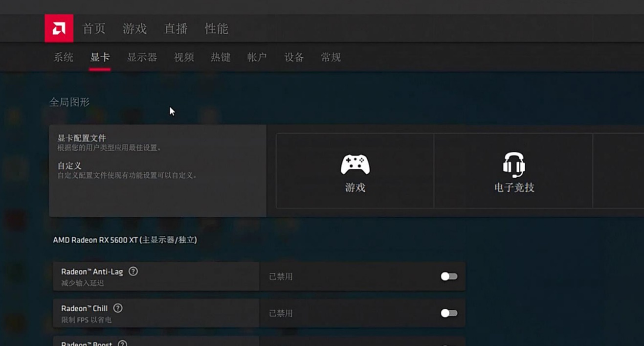This screenshot has height=346, width=644.
Task: Click the 自定义配置文件使现有功能设置可以自定义 description
Action: point(128,175)
